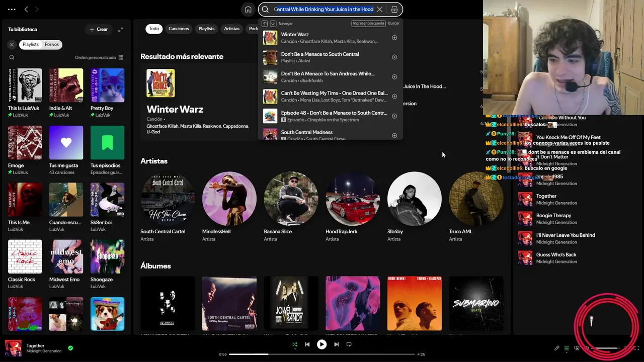Open the lyrics microphone icon
Image resolution: width=644 pixels, height=362 pixels.
[x=557, y=348]
